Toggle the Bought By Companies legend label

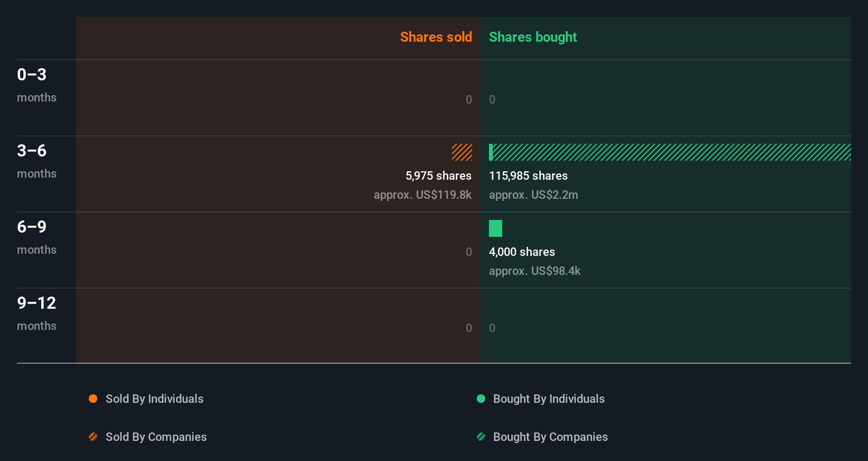(x=550, y=437)
